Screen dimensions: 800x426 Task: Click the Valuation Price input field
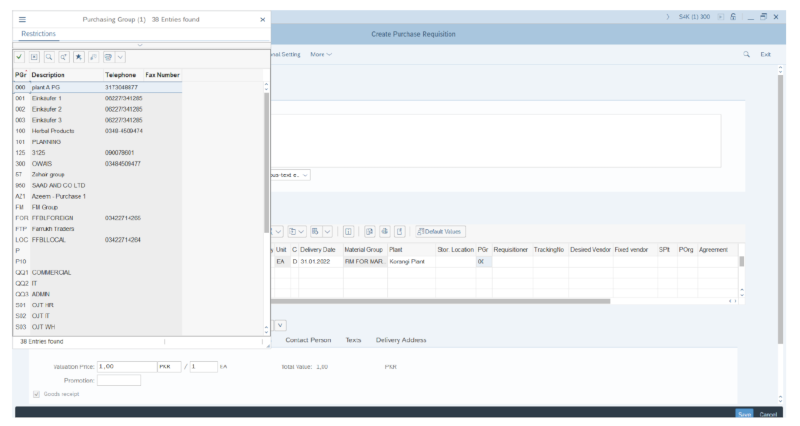(127, 367)
